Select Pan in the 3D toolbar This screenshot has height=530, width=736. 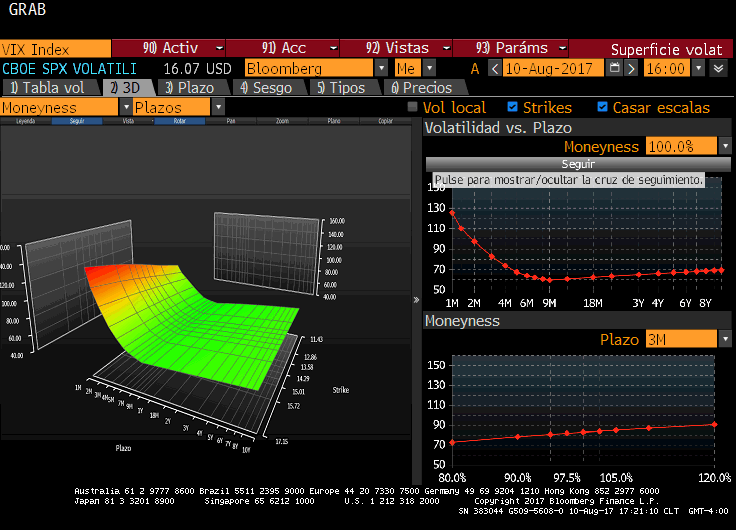point(231,121)
